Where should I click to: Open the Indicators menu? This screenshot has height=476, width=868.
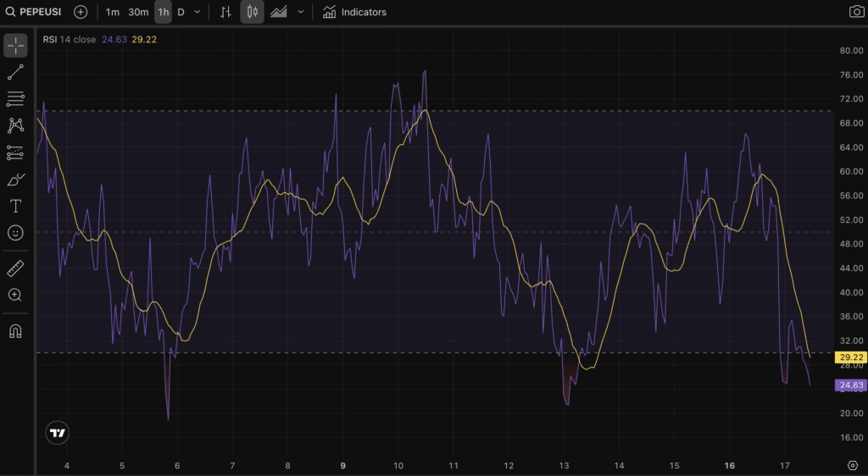click(355, 12)
